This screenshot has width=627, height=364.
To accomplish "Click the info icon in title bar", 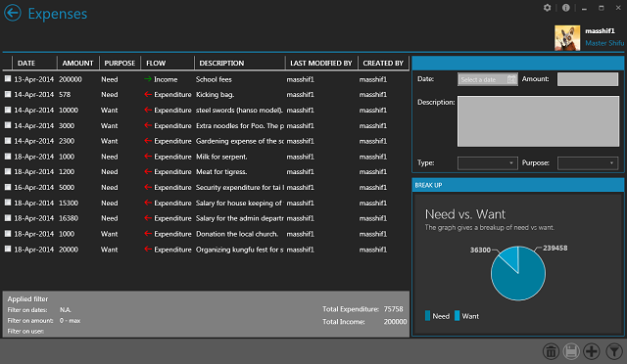I will (566, 8).
